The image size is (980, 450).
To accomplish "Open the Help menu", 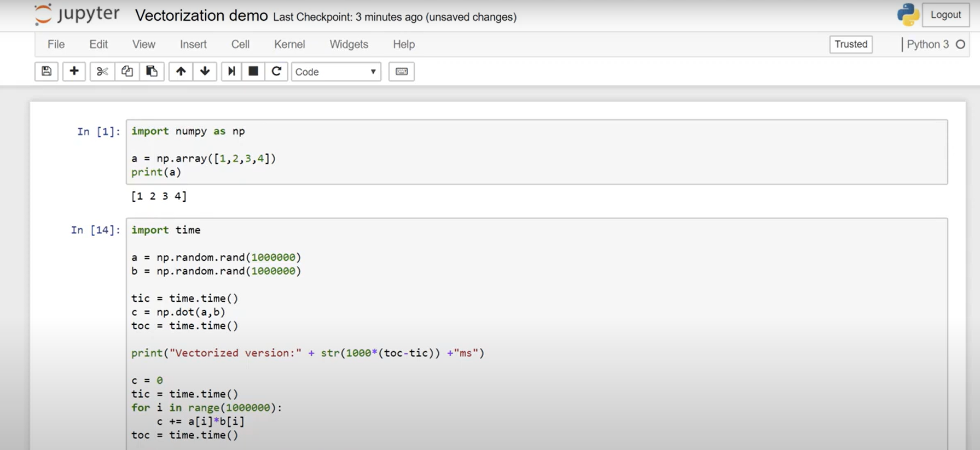I will click(x=404, y=44).
